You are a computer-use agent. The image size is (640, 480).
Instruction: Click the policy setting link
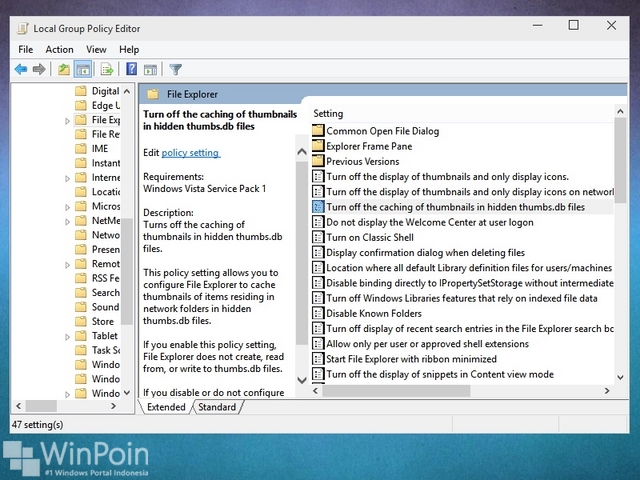191,153
